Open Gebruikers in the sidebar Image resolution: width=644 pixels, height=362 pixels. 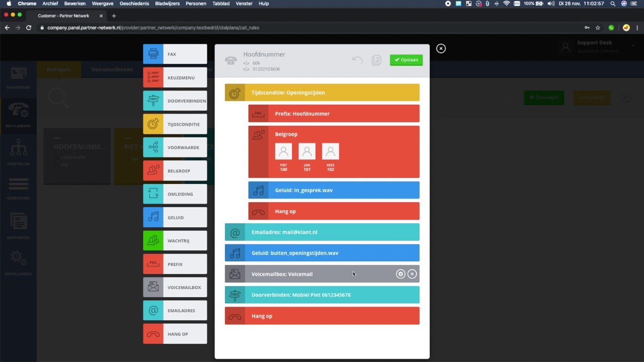[18, 189]
